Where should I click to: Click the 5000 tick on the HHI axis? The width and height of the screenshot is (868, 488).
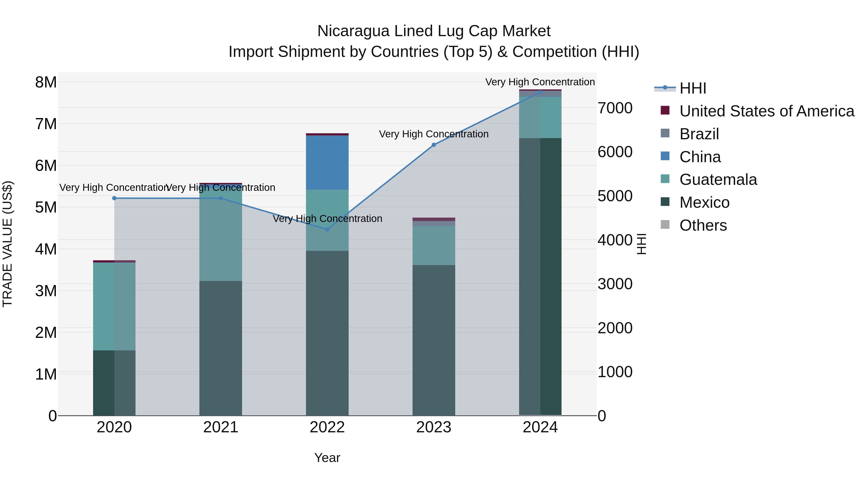click(x=615, y=196)
